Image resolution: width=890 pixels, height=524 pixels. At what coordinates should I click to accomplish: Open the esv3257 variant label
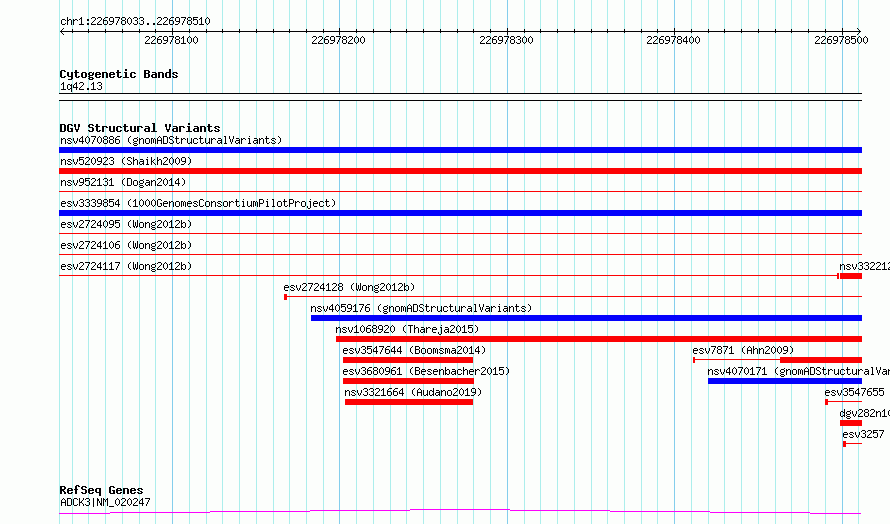tap(863, 434)
